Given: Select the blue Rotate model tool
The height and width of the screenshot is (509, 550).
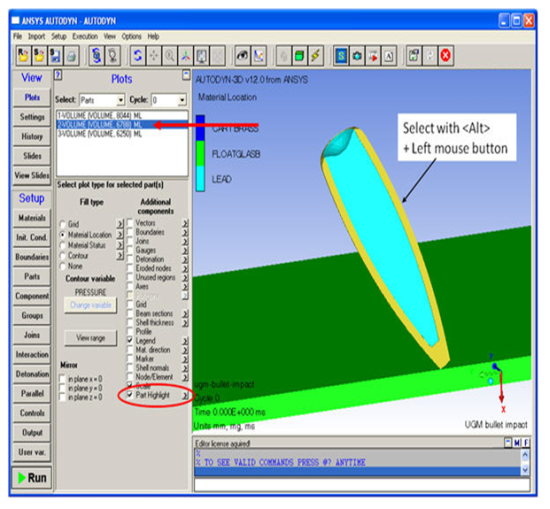Looking at the screenshot, I should point(138,55).
